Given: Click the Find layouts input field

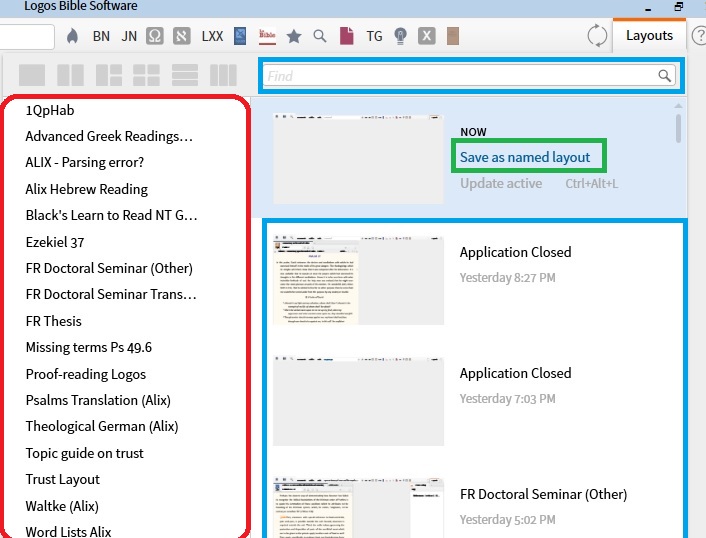Looking at the screenshot, I should pyautogui.click(x=469, y=76).
